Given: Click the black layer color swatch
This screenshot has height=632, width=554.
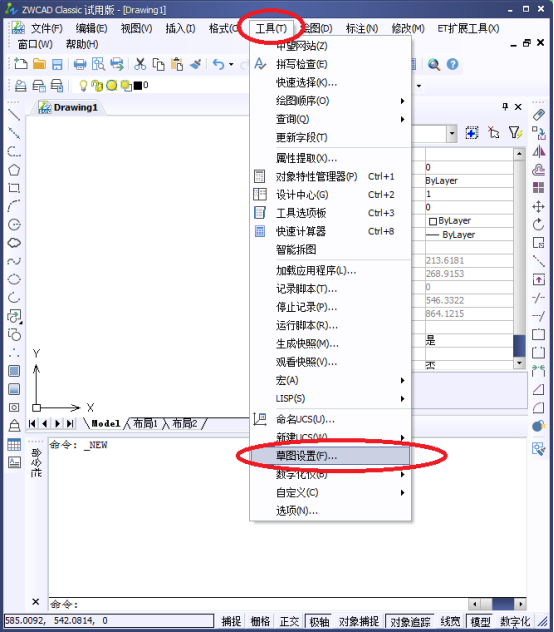Looking at the screenshot, I should [x=138, y=85].
